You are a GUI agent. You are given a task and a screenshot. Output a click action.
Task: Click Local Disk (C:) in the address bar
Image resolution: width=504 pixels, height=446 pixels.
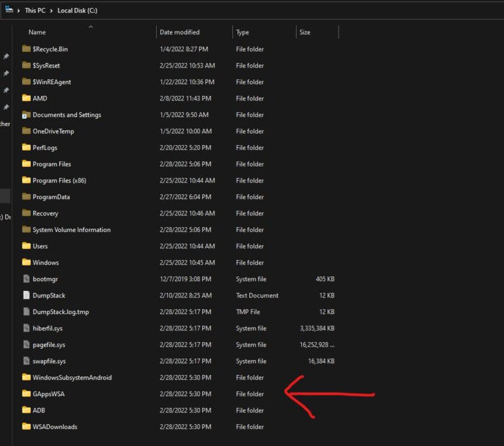click(77, 11)
